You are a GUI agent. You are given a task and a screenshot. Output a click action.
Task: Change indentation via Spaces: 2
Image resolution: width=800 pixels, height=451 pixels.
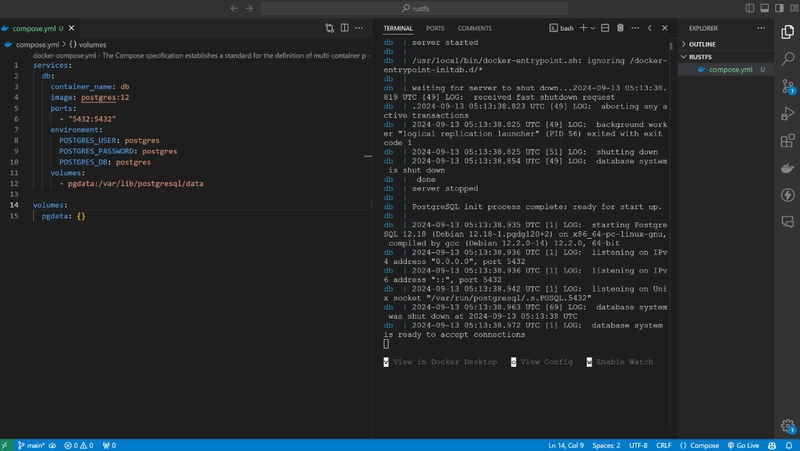pos(606,445)
